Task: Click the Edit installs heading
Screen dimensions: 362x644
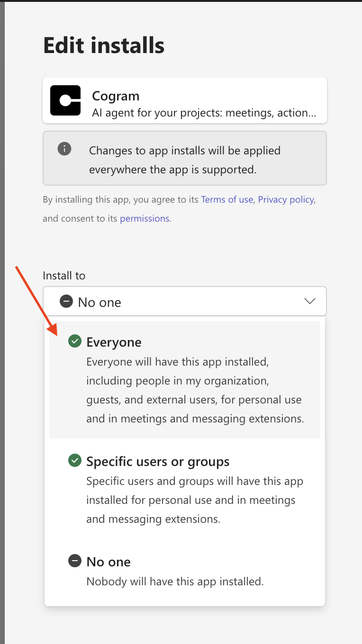Action: pyautogui.click(x=104, y=45)
